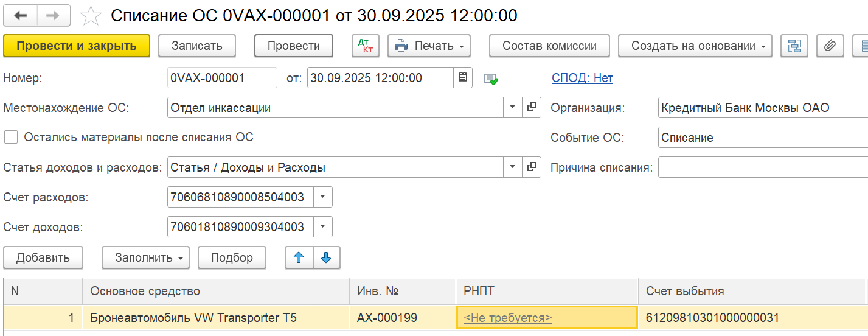Open the 'Создать на основании' menu

click(x=695, y=46)
